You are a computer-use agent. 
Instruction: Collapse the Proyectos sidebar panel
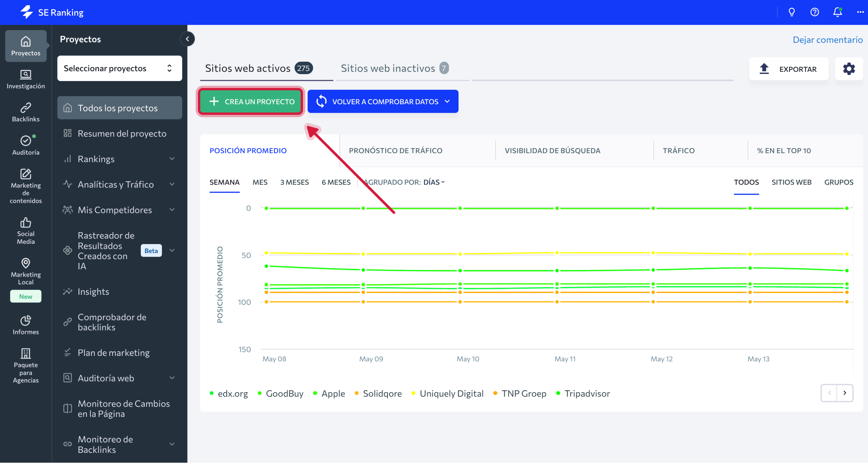pyautogui.click(x=187, y=39)
